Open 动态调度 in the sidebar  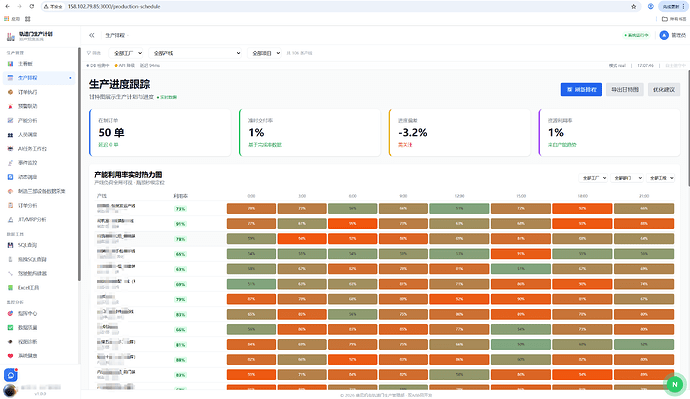[40, 177]
